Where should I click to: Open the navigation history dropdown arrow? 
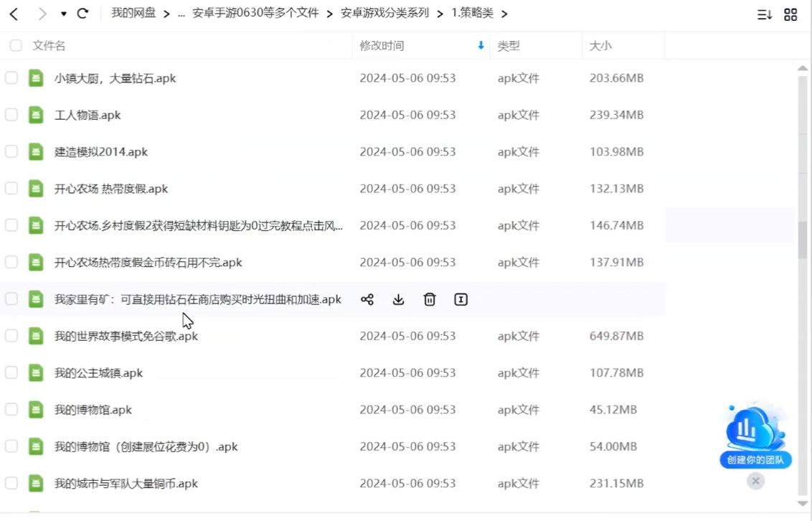(63, 14)
